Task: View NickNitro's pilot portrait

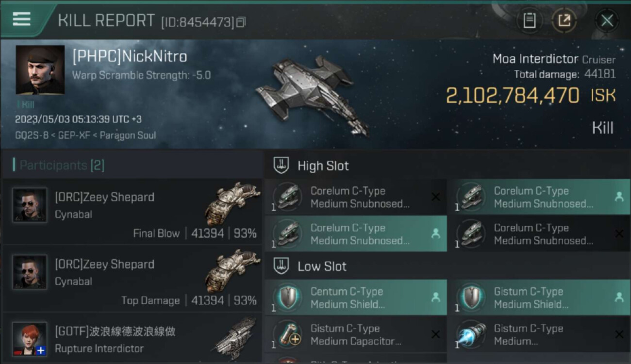Action: point(40,70)
